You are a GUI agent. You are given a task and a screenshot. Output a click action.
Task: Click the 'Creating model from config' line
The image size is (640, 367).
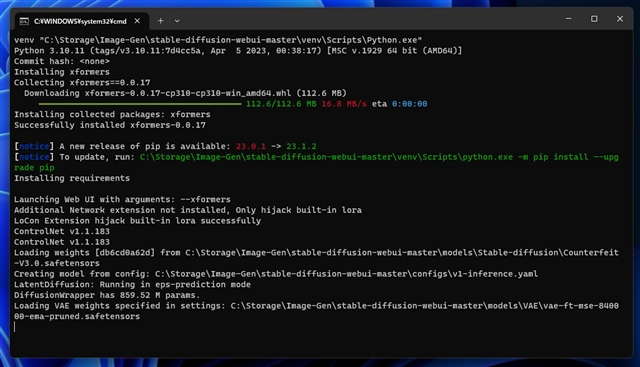tap(276, 274)
